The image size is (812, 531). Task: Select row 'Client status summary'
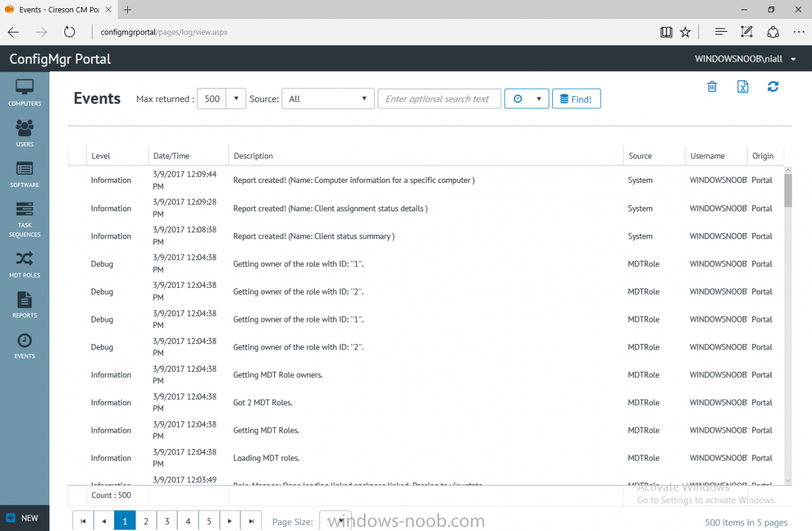[426, 236]
